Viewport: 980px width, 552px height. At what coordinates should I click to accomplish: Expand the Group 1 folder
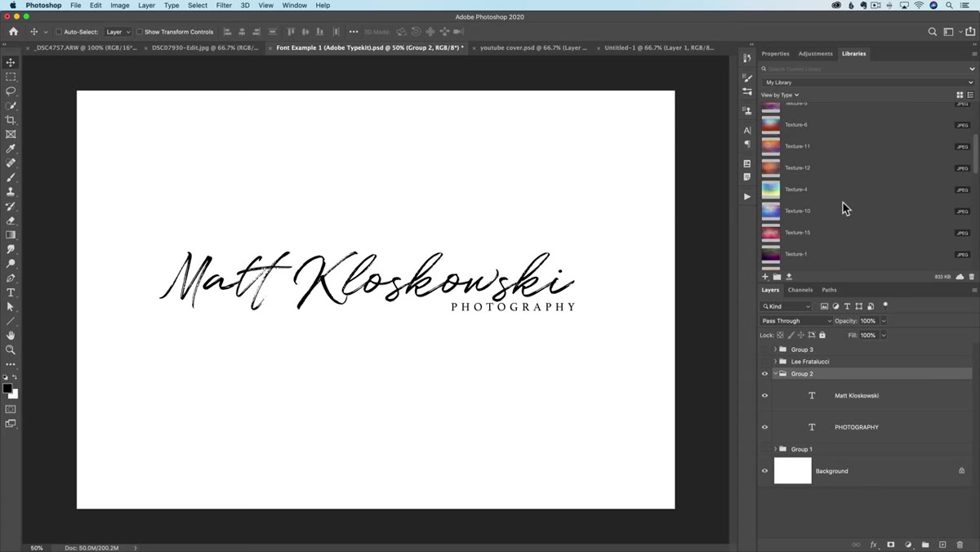pos(775,449)
